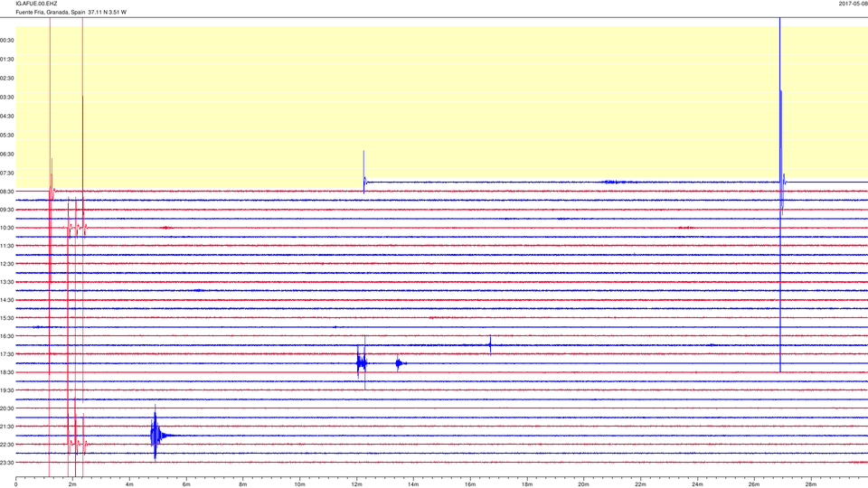Select the 18:30 time label
This screenshot has height=488, width=868.
7,372
